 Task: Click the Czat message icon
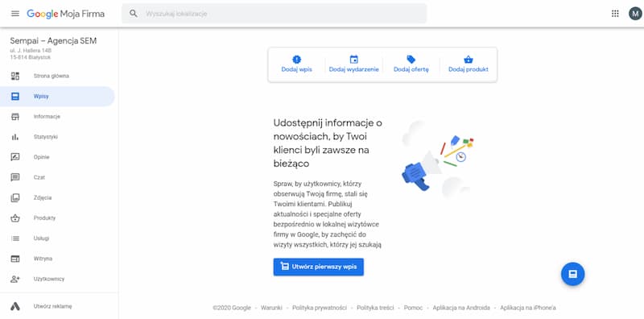coord(15,177)
